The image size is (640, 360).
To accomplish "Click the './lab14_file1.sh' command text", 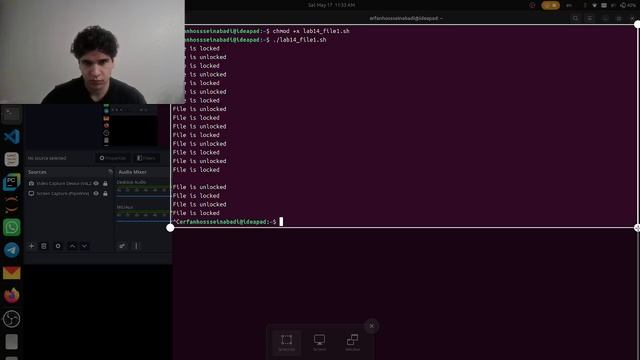I will (300, 40).
